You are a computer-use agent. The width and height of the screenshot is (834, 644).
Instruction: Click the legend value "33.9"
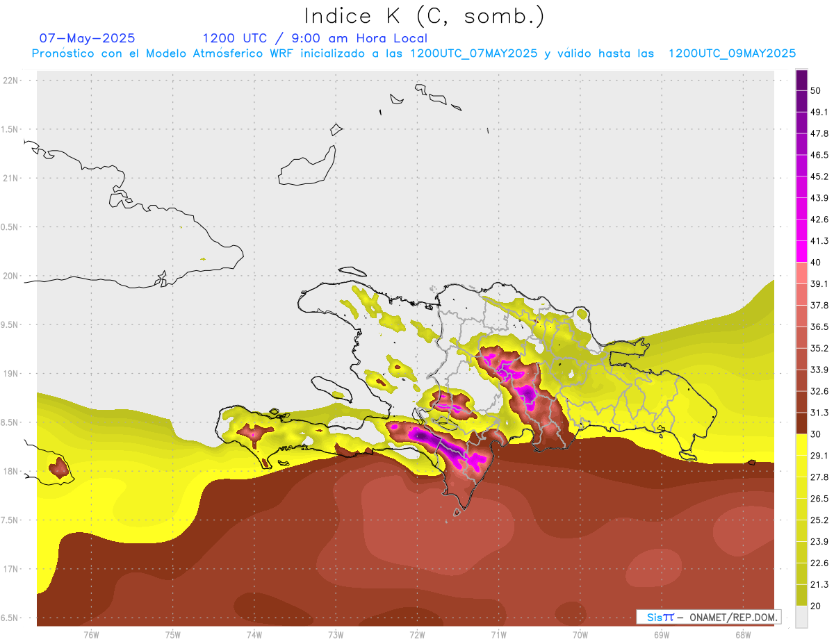[819, 370]
